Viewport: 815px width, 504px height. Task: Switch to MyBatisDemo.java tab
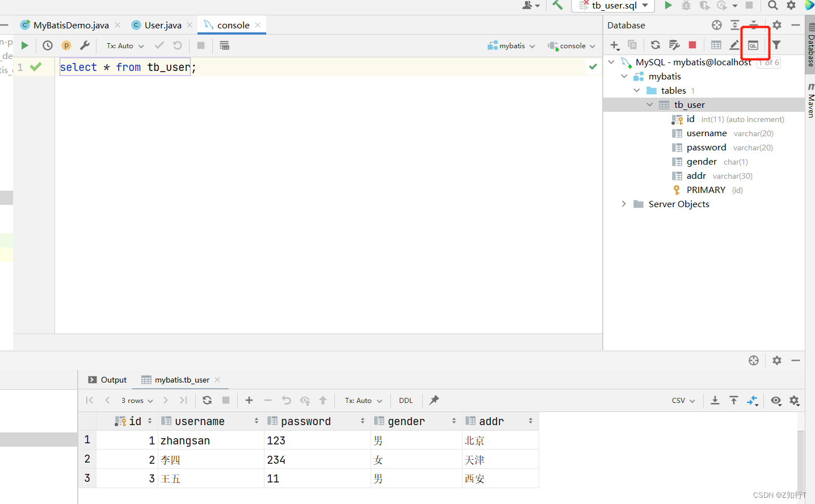(x=71, y=25)
